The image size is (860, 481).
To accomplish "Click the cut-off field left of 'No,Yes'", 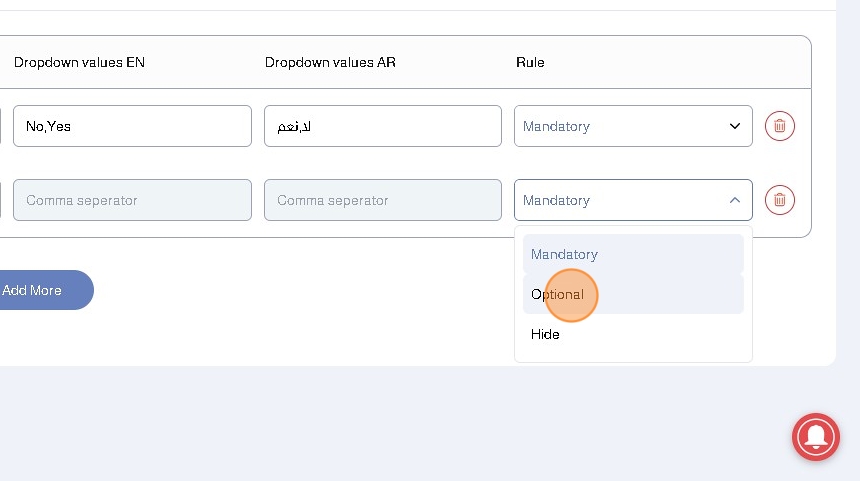I will (x=1, y=126).
